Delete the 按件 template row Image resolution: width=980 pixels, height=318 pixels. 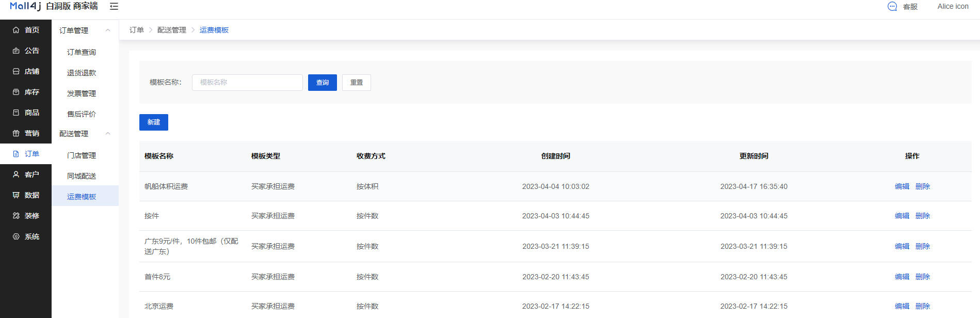[923, 216]
